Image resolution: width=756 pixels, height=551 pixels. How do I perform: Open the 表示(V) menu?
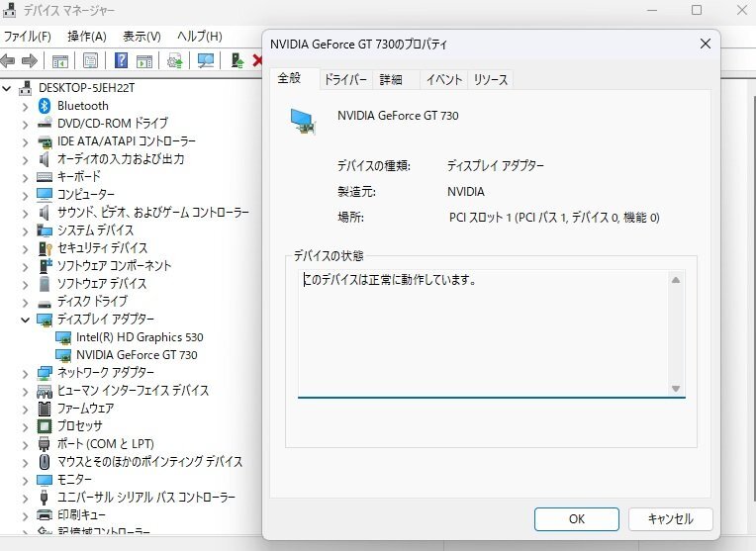coord(142,37)
